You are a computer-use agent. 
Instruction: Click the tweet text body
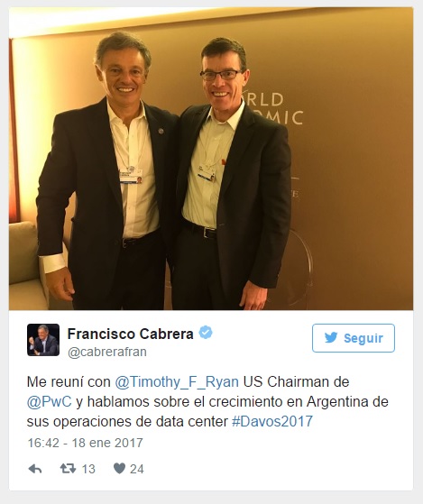(x=207, y=402)
